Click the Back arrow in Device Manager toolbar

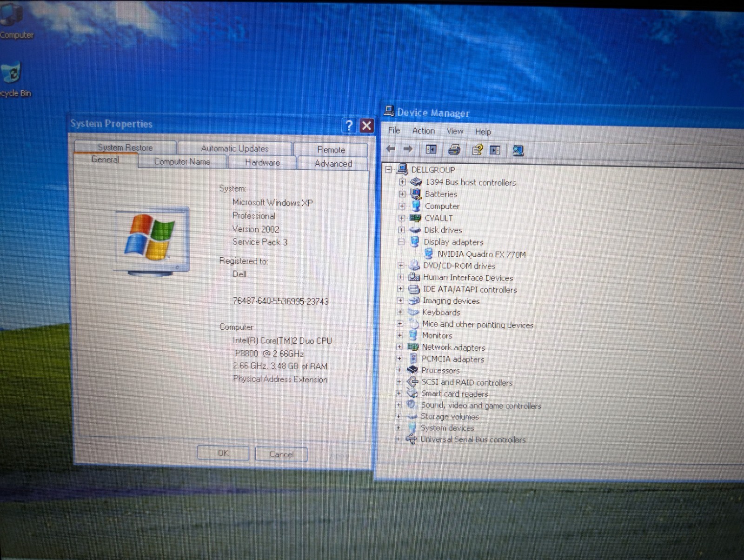pos(391,149)
